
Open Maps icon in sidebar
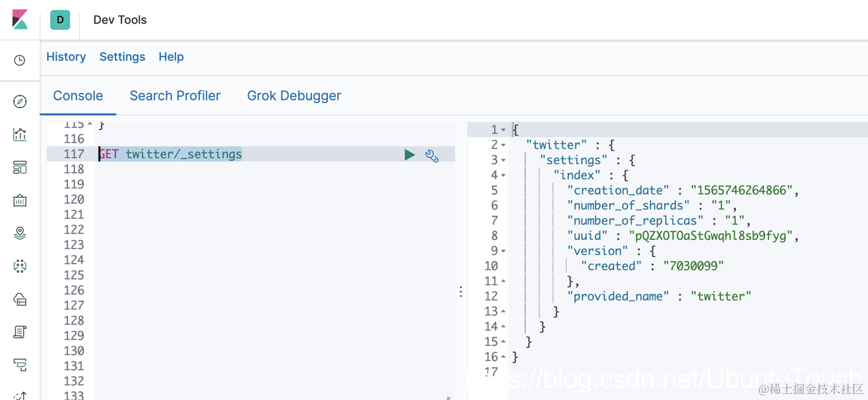point(20,233)
